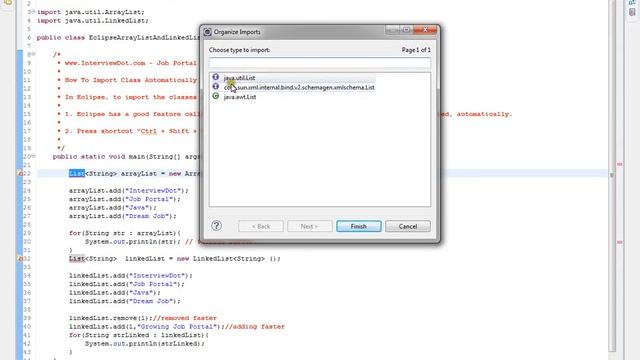The height and width of the screenshot is (360, 640).
Task: Click the error marker on line 32
Action: [20, 258]
